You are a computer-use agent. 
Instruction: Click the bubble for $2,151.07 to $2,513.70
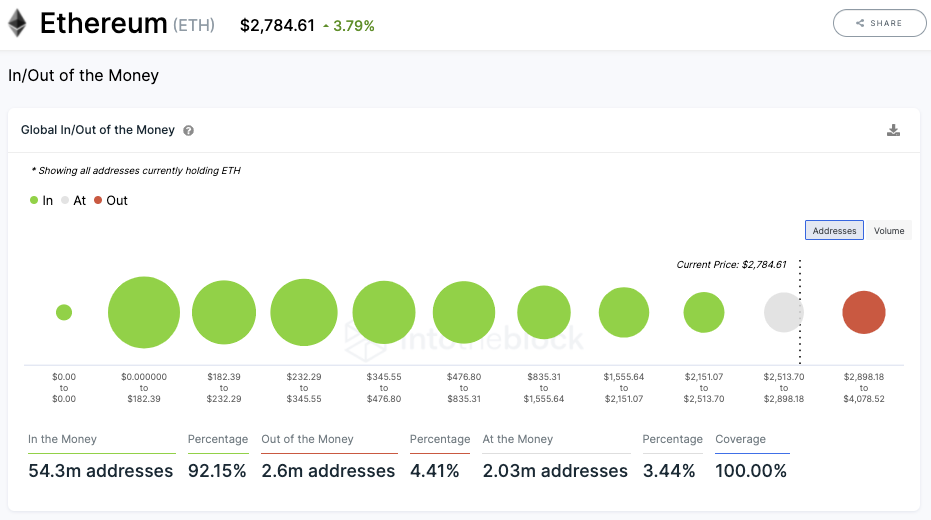pos(704,312)
